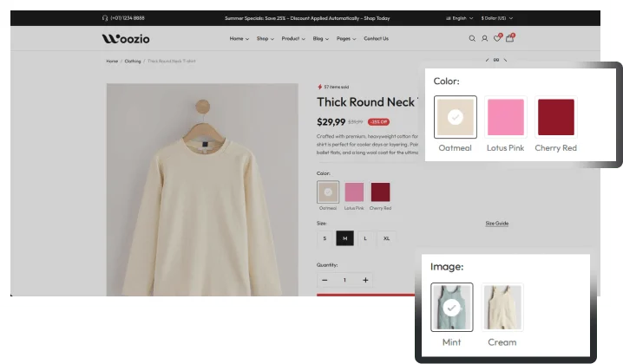Viewport: 623px width, 364px height.
Task: Expand the $ Dollar (US) currency dropdown
Action: (x=496, y=17)
